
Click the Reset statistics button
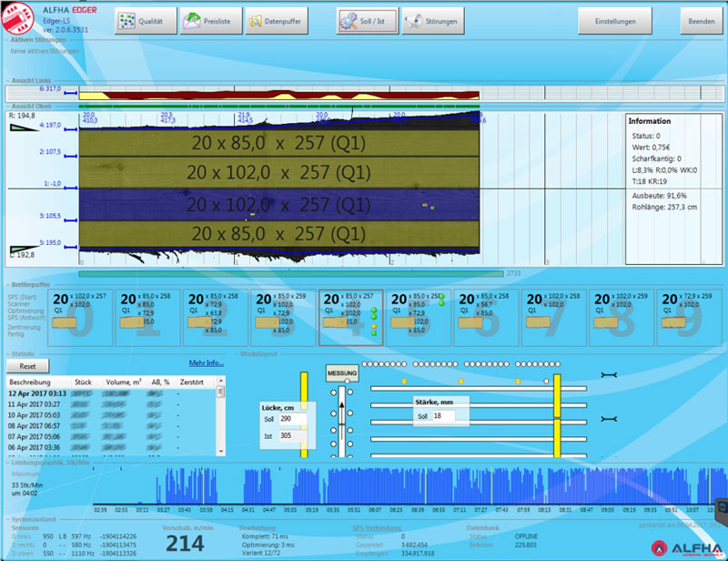(x=27, y=365)
